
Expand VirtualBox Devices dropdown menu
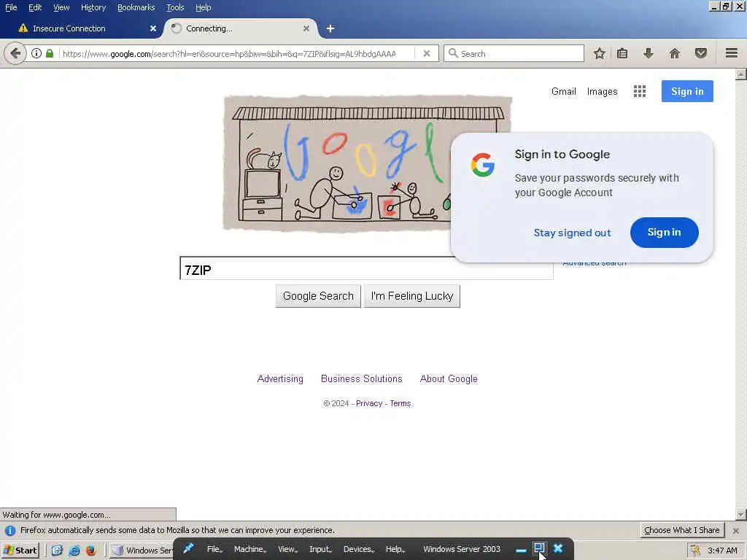click(x=359, y=549)
